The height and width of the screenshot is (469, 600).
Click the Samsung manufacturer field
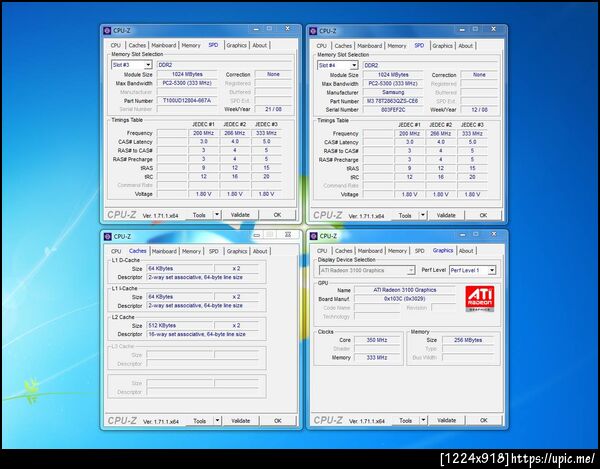[x=393, y=92]
